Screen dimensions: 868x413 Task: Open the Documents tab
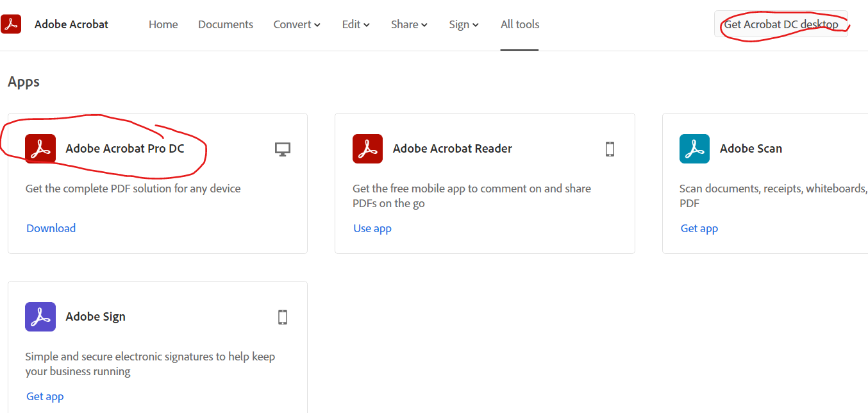click(226, 24)
